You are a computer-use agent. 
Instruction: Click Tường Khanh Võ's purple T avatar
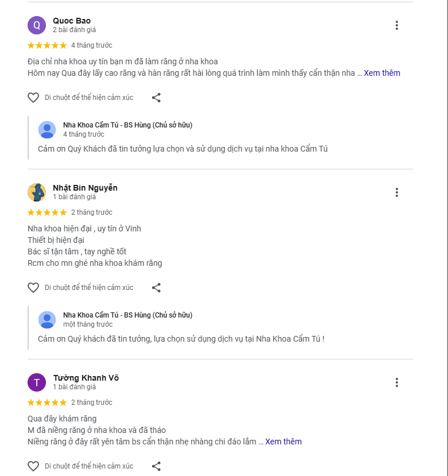37,382
